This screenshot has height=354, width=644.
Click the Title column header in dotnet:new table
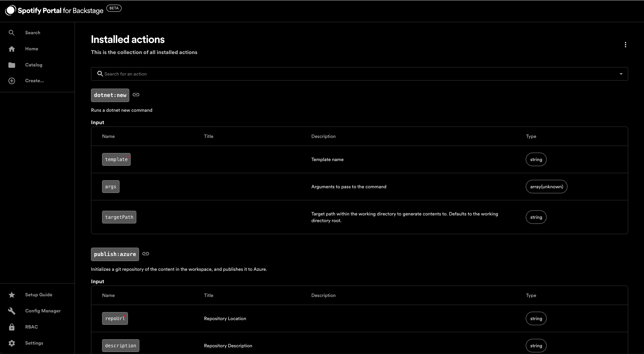(x=209, y=136)
